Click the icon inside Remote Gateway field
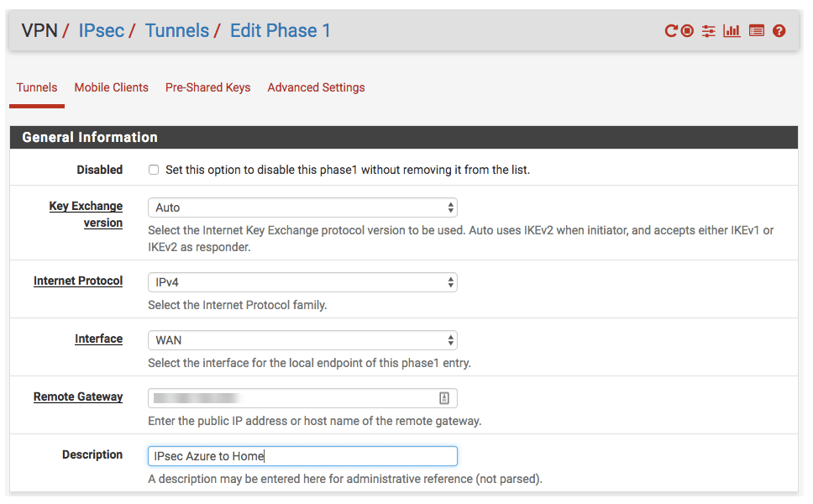 click(444, 398)
